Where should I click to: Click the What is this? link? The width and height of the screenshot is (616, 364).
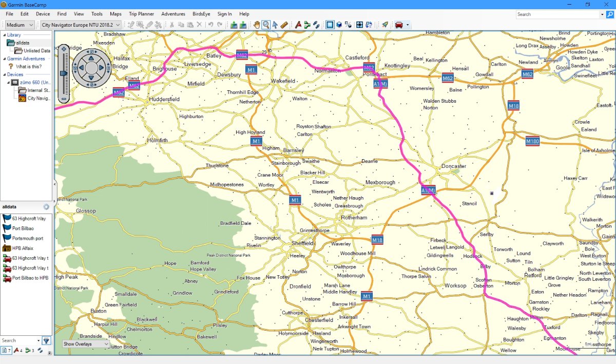click(29, 67)
